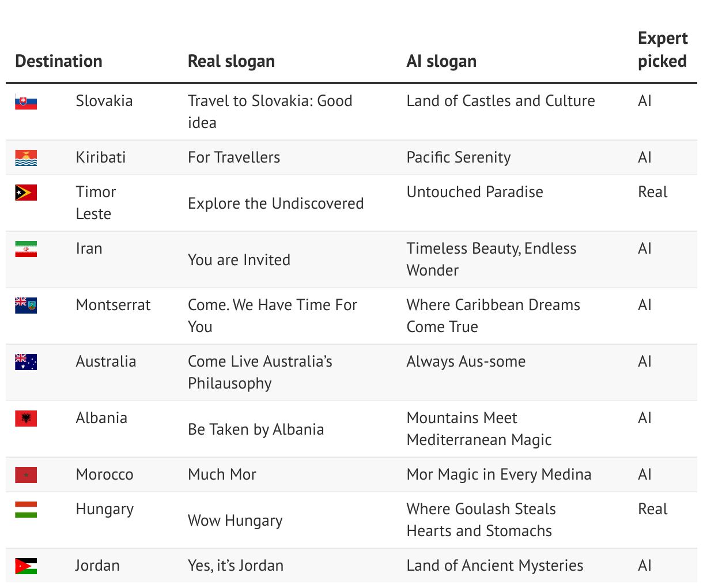
Task: Click the Slovakia flag icon
Action: [x=26, y=101]
